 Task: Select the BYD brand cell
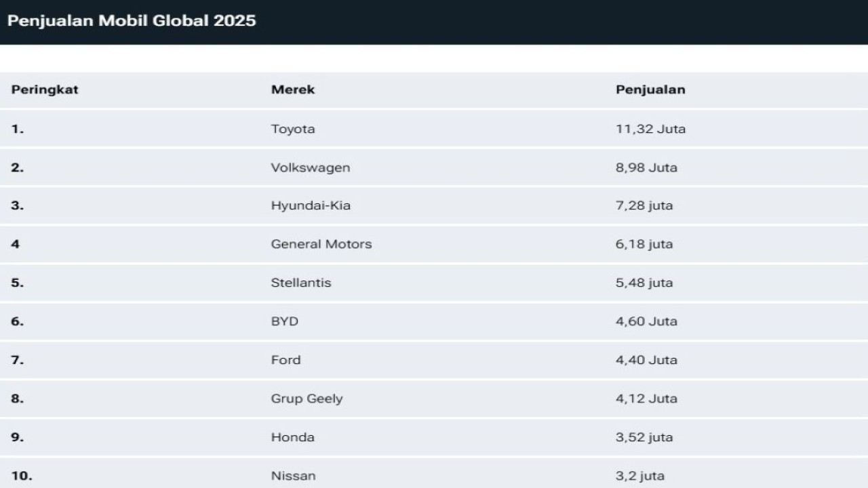(285, 321)
